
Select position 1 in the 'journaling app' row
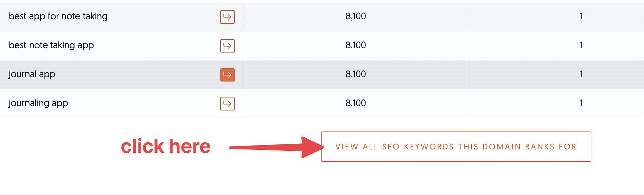[x=581, y=103]
